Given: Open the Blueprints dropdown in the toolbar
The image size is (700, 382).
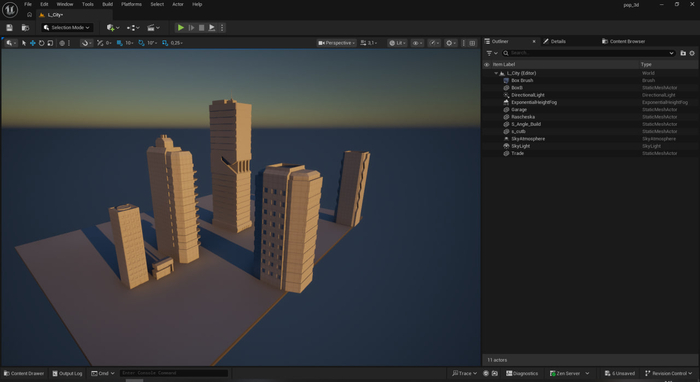Looking at the screenshot, I should click(133, 28).
